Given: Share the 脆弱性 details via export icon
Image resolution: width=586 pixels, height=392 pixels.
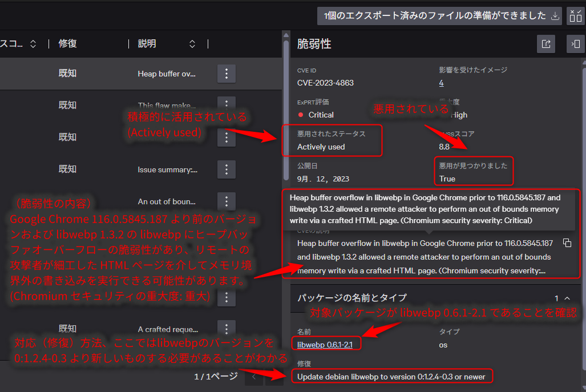Looking at the screenshot, I should point(546,44).
